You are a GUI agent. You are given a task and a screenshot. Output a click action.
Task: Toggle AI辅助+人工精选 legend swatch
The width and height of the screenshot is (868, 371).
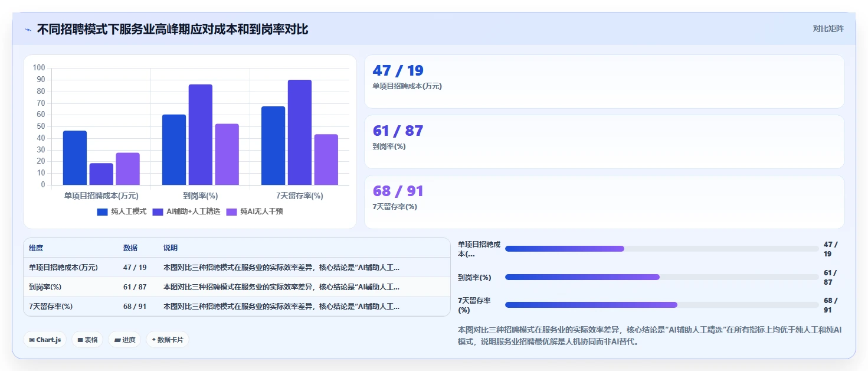point(158,211)
